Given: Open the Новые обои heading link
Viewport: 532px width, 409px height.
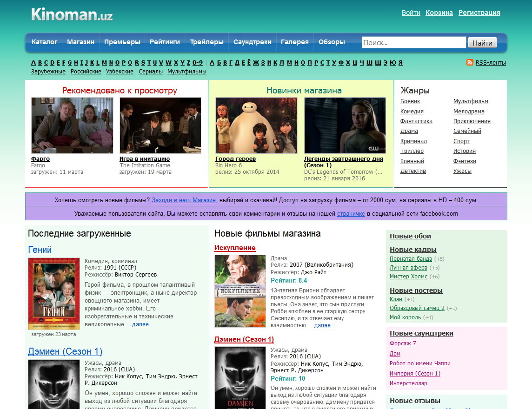Looking at the screenshot, I should click(x=410, y=236).
